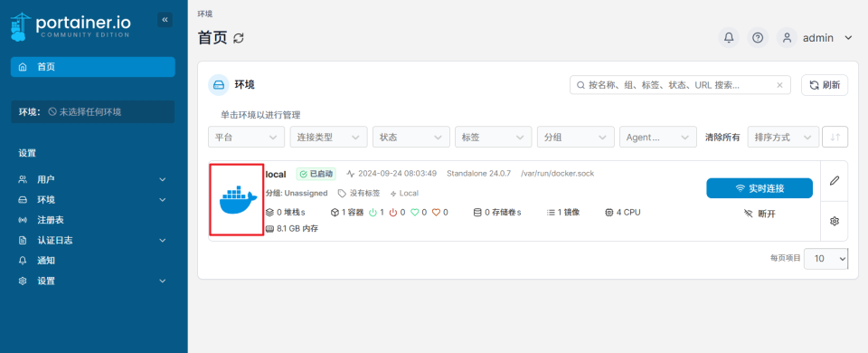This screenshot has width=868, height=353.
Task: Expand the 认证日志 submenu chevron
Action: (x=162, y=241)
